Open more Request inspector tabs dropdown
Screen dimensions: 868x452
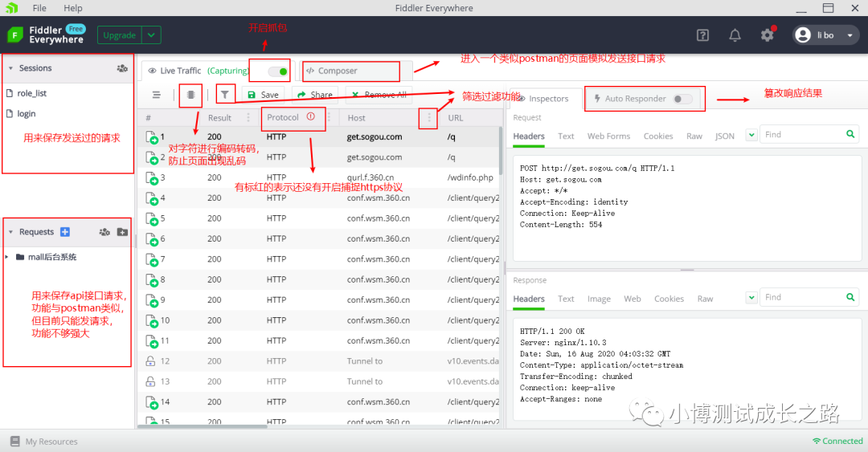[751, 135]
